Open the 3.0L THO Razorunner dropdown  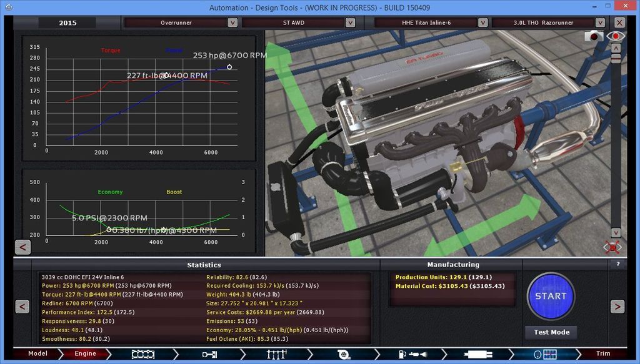(543, 23)
